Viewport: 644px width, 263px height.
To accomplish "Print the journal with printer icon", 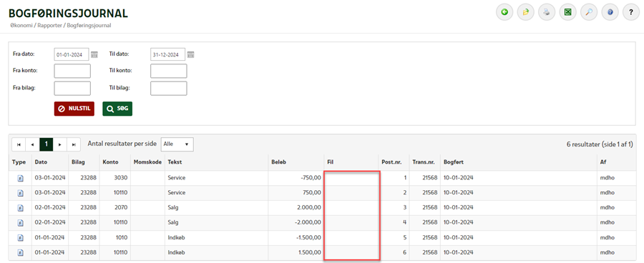I will point(547,12).
